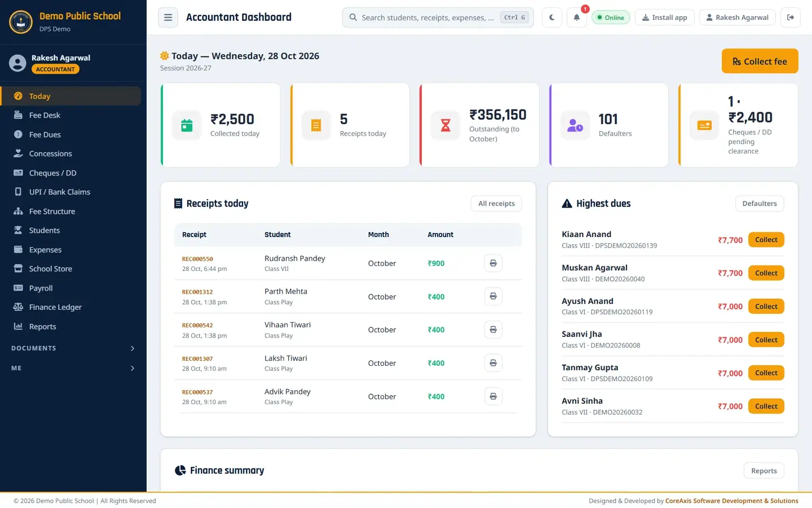The height and width of the screenshot is (508, 812).
Task: Go to Fee Dues in sidebar
Action: [70, 134]
